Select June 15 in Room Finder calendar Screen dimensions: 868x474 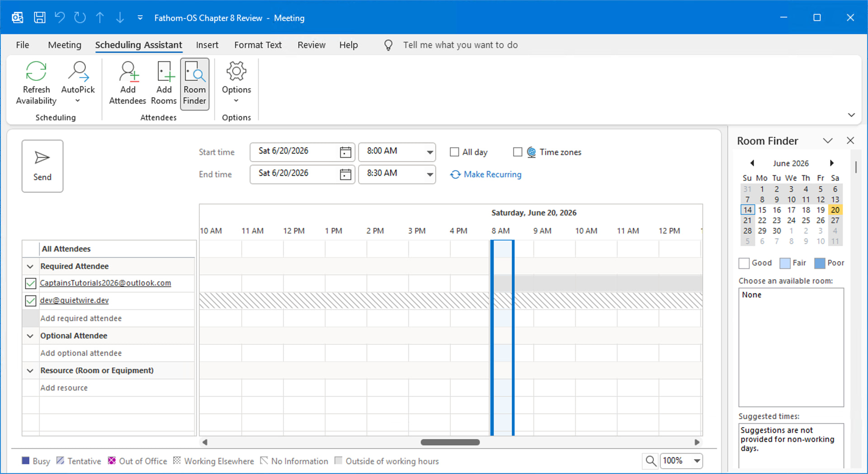click(762, 210)
